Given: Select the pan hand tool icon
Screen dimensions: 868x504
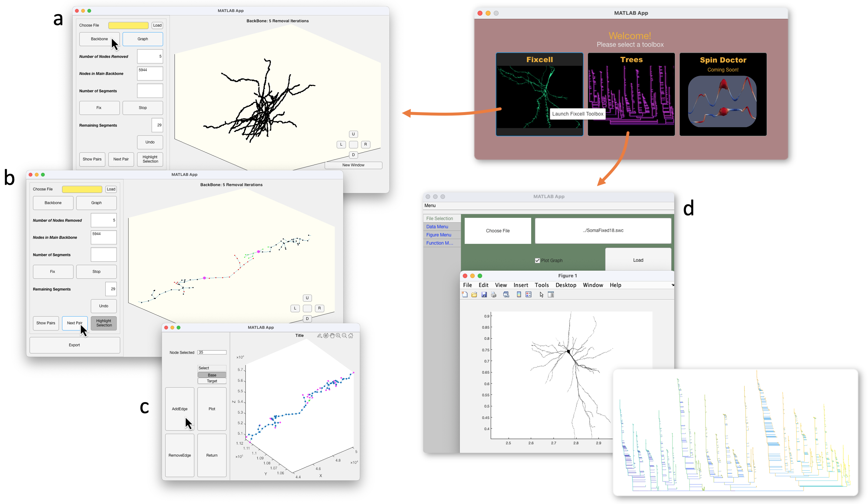Looking at the screenshot, I should click(332, 335).
